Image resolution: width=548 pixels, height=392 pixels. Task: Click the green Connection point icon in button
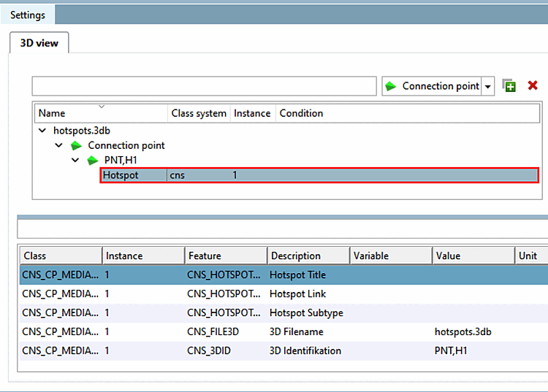click(391, 86)
